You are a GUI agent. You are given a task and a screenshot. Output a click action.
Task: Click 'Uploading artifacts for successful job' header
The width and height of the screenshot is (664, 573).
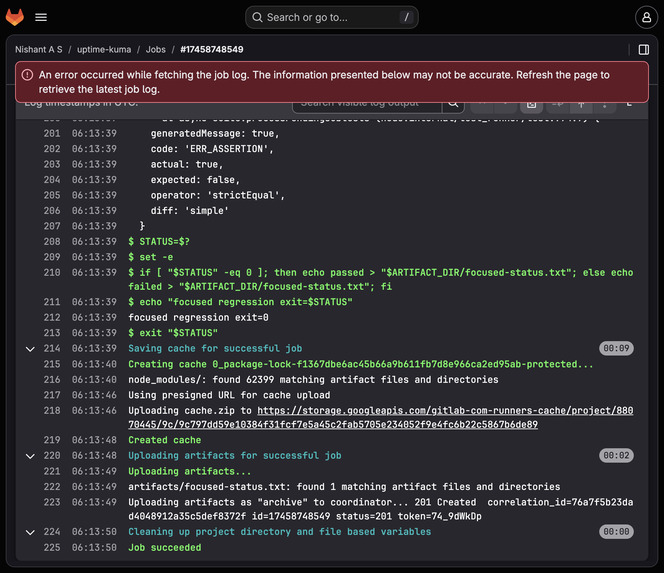(x=235, y=456)
